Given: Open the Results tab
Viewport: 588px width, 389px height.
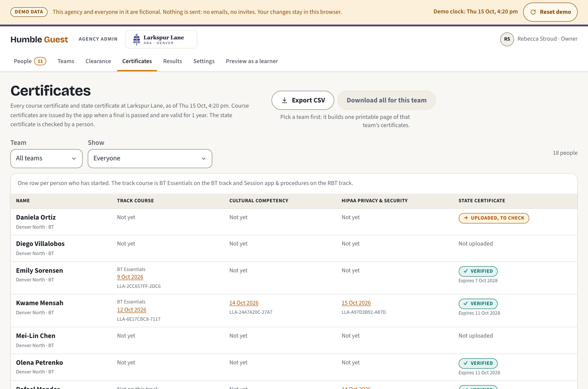Looking at the screenshot, I should click(x=173, y=61).
